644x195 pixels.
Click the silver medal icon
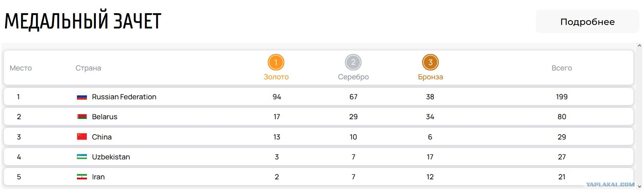353,62
